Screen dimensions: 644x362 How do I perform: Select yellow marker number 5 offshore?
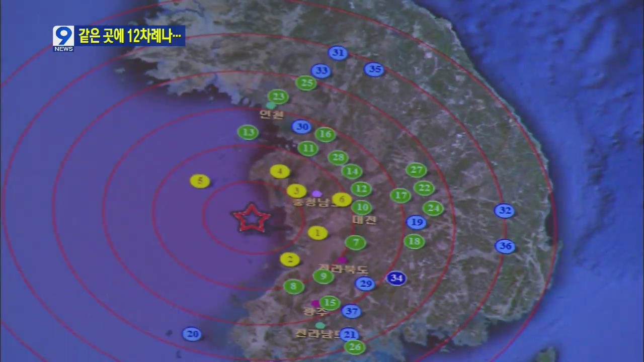coord(200,181)
